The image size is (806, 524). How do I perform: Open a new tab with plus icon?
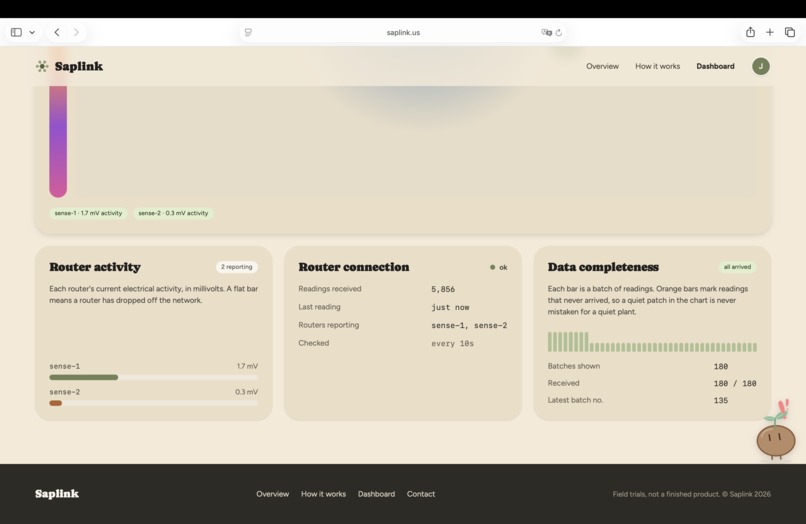pyautogui.click(x=770, y=32)
